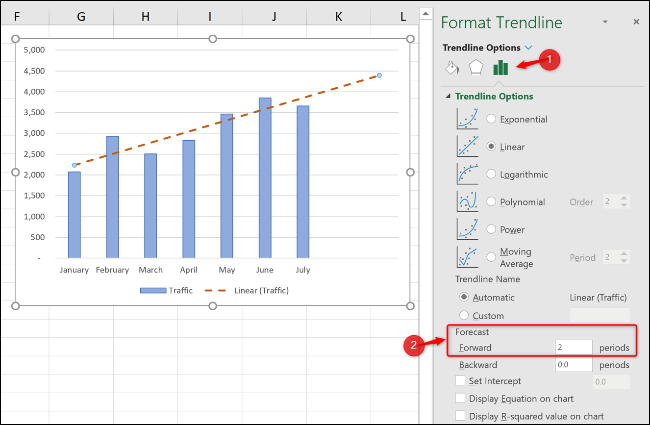Select the Linear radio button
650x425 pixels.
[x=491, y=146]
